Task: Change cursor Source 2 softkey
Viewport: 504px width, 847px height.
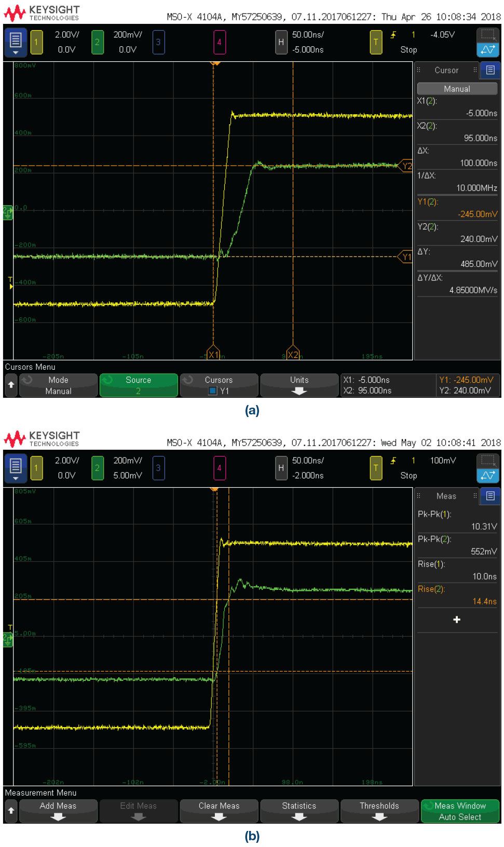Action: coord(139,385)
